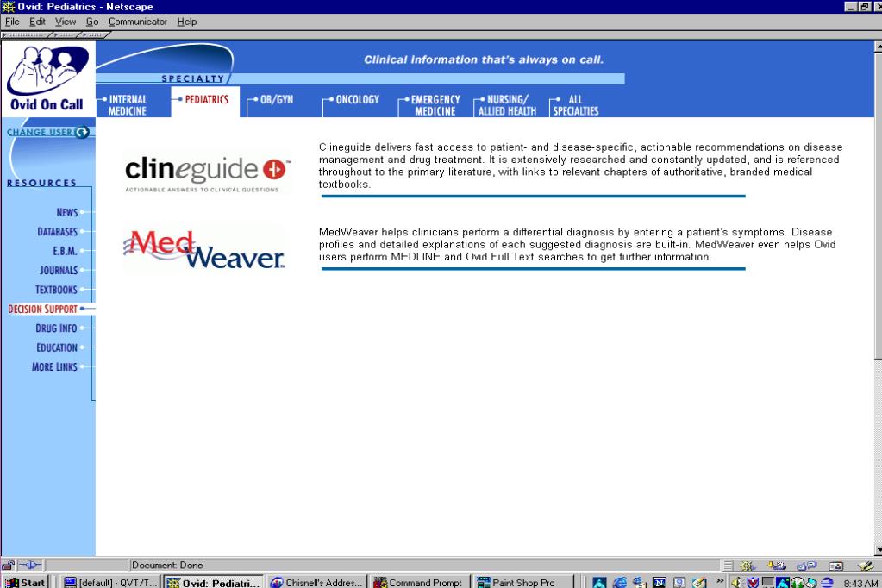This screenshot has height=588, width=882.
Task: Open the Textbooks resource link
Action: point(56,290)
